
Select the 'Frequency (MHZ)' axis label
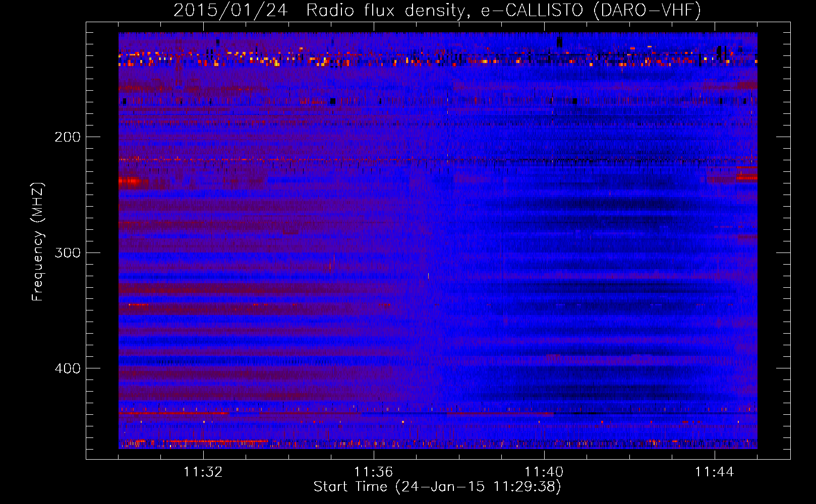click(38, 241)
